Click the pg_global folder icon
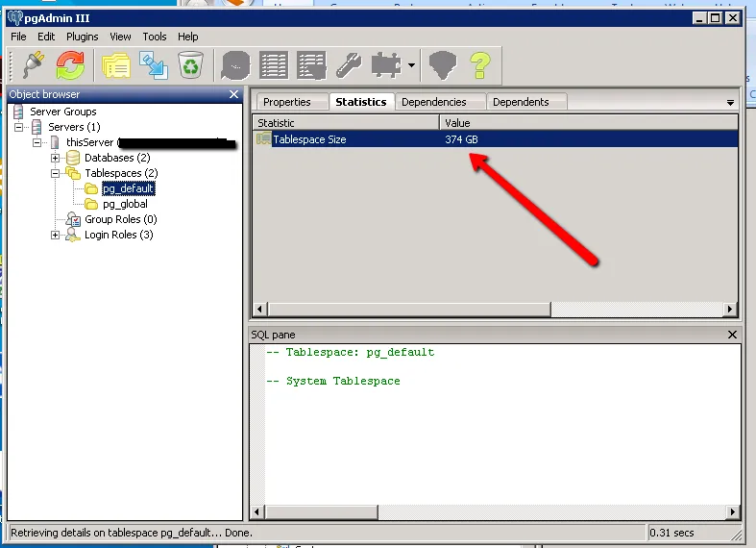The width and height of the screenshot is (756, 548). 91,204
